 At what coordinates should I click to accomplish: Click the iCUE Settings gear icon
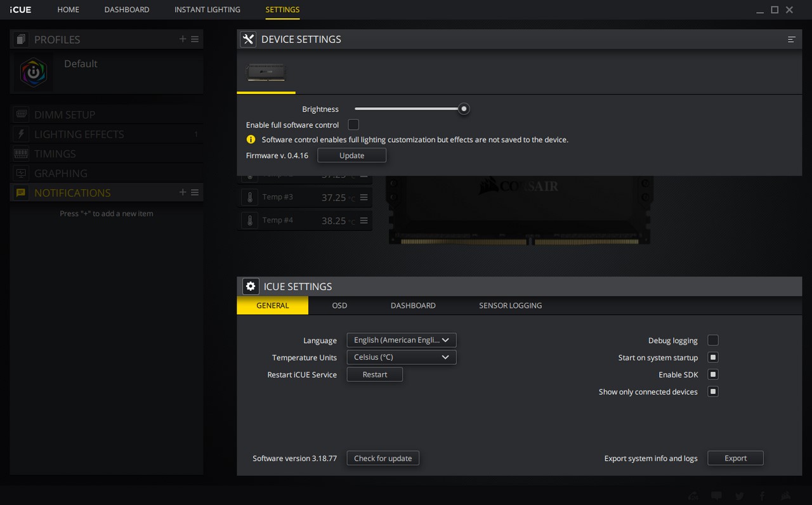[x=251, y=286]
